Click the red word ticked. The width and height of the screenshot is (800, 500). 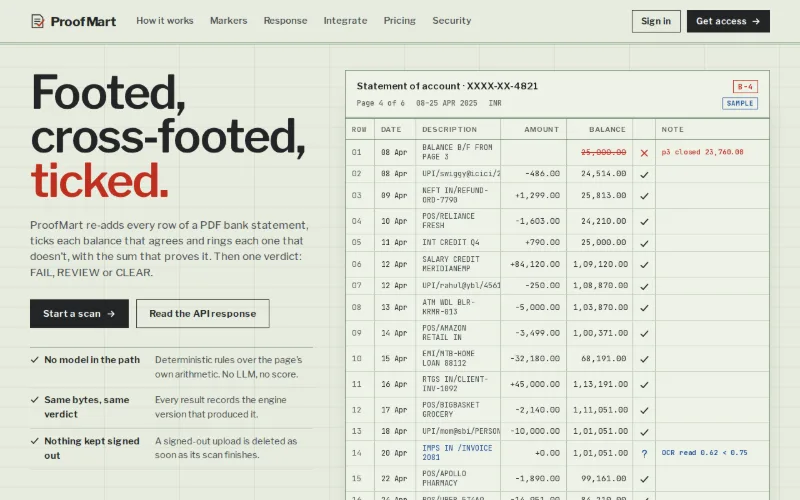(x=99, y=181)
